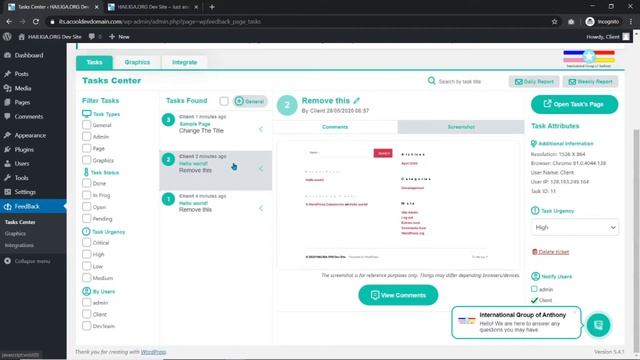Click Open Task's Page button
This screenshot has width=640, height=360.
click(x=574, y=104)
